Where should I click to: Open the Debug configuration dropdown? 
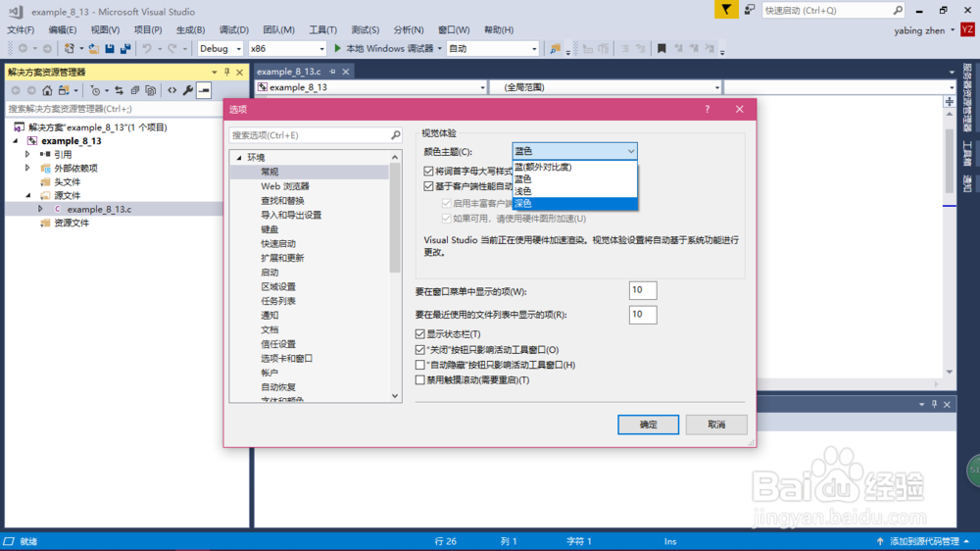point(220,48)
